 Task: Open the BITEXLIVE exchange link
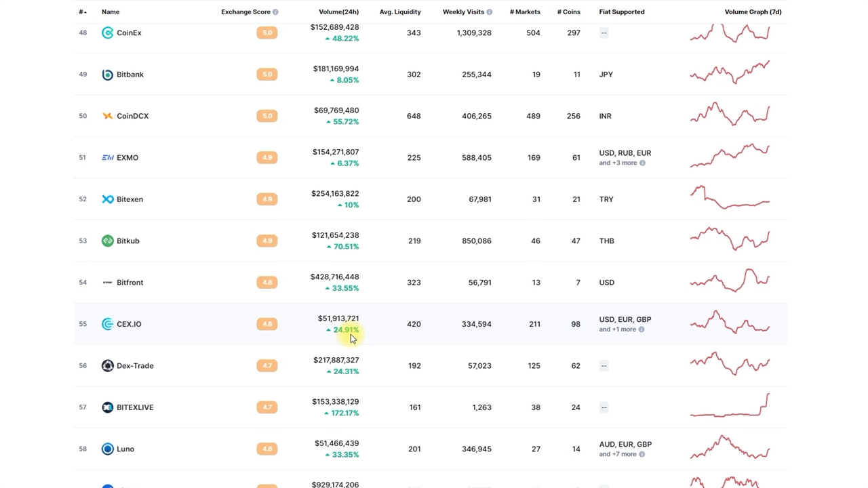(135, 407)
